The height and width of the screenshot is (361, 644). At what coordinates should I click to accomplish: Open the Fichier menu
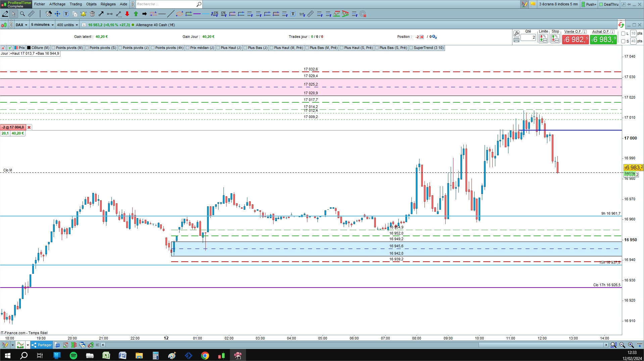40,4
